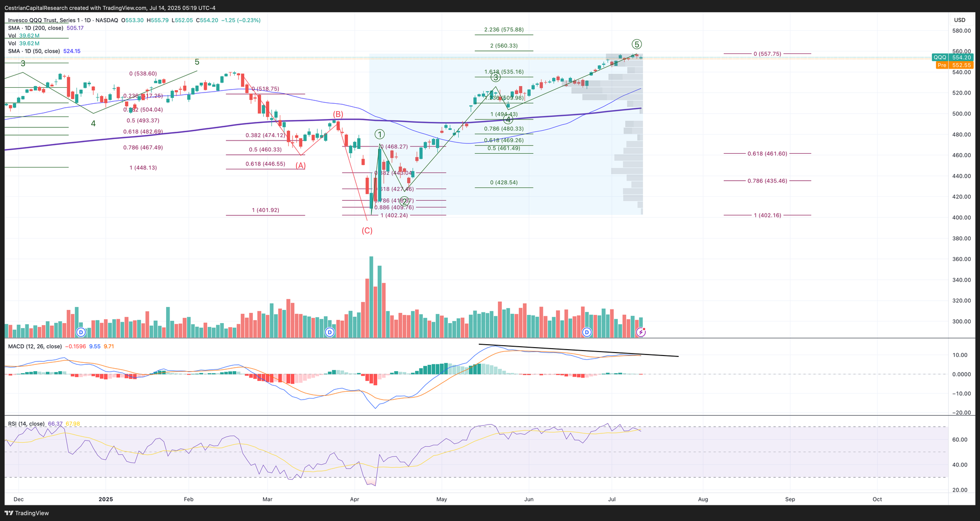Click the CestrianCapitalResearch attribution header text

tap(109, 8)
